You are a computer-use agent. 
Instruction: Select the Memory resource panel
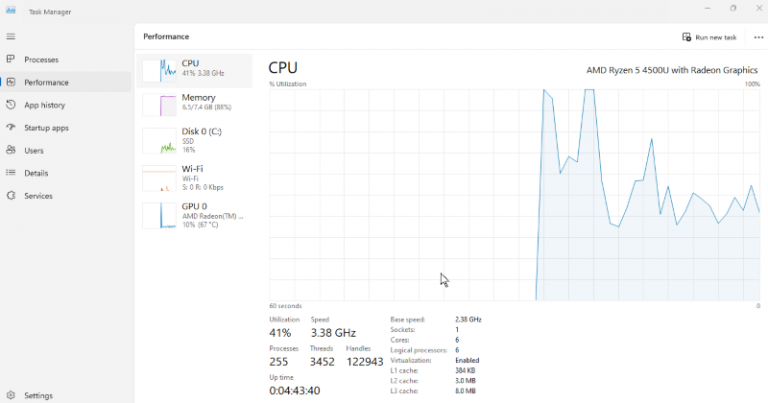(195, 104)
